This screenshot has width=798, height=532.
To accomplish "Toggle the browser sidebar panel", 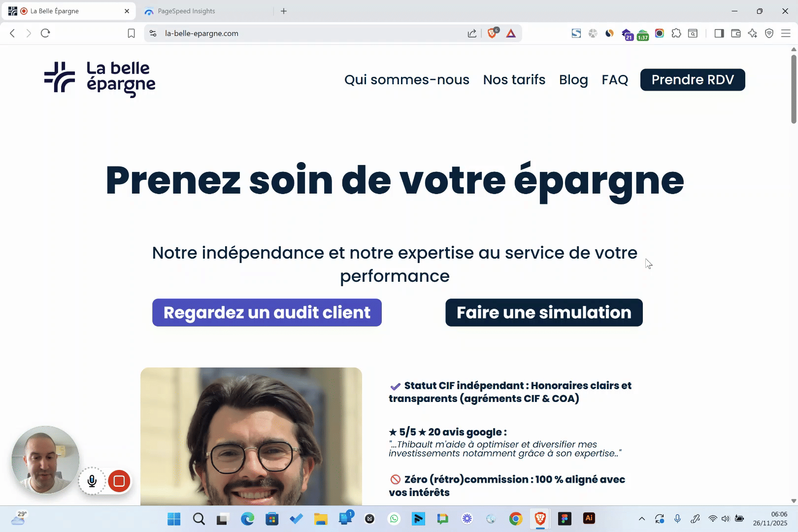I will 719,33.
